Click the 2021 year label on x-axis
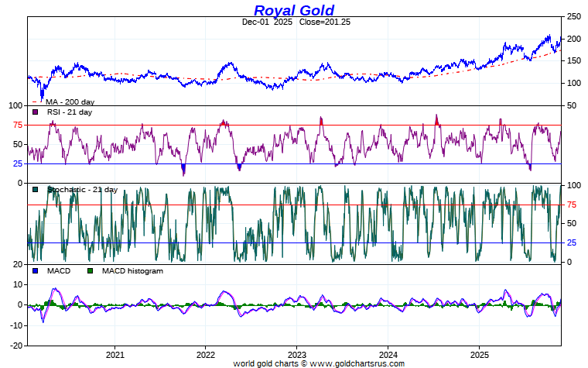The height and width of the screenshot is (368, 588). point(115,353)
